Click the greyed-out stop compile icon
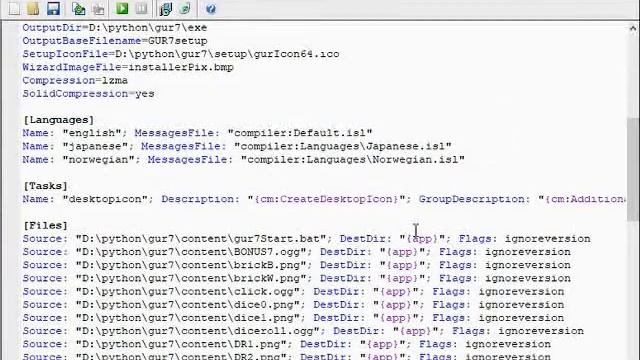The image size is (640, 360). point(98,9)
